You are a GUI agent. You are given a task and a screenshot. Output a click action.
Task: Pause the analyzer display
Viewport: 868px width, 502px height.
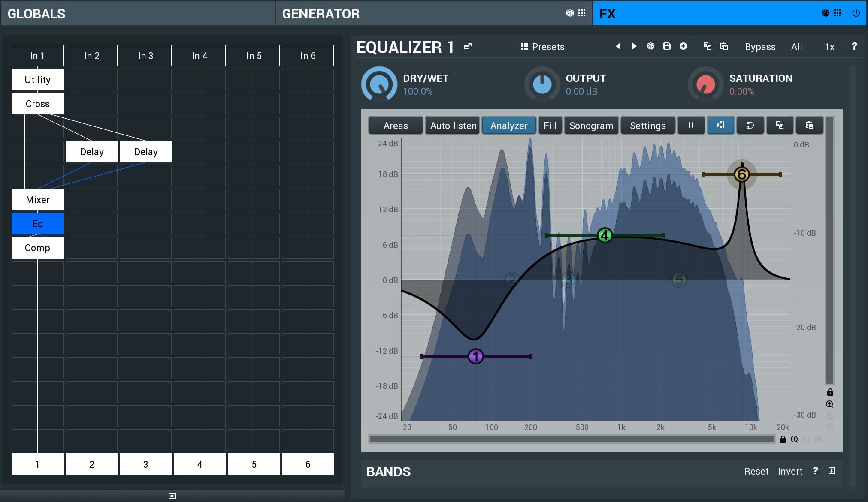coord(691,125)
